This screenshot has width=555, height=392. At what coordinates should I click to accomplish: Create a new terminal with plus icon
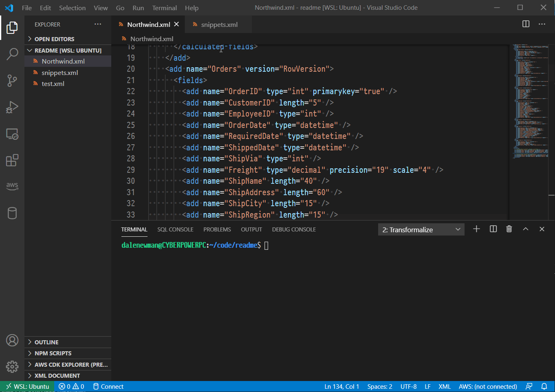476,229
